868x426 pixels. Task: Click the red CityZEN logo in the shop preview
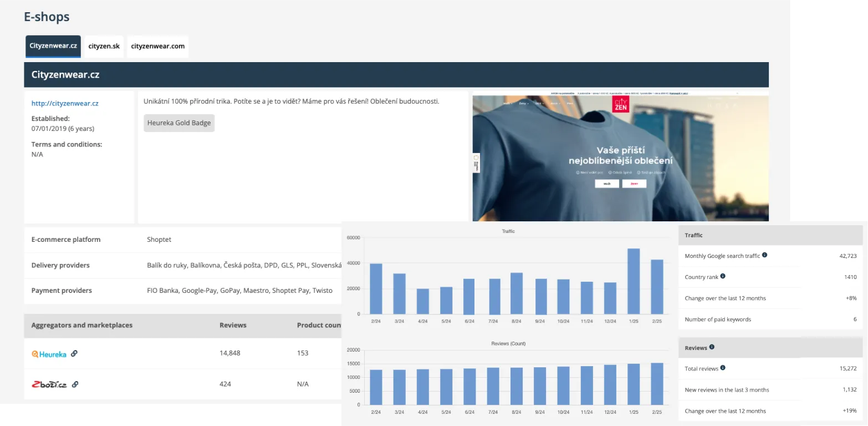[x=621, y=104]
